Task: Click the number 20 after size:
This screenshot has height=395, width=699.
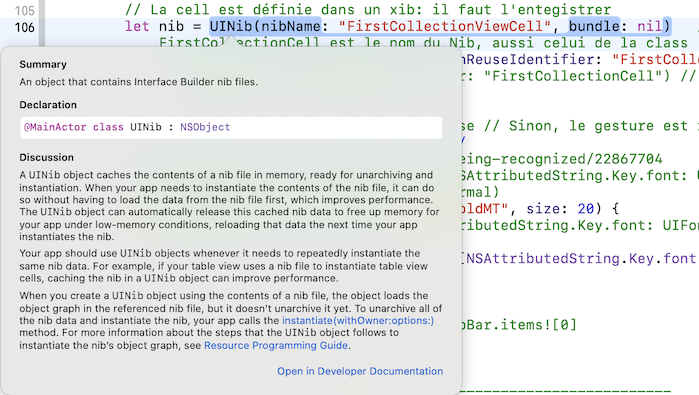Action: 586,209
